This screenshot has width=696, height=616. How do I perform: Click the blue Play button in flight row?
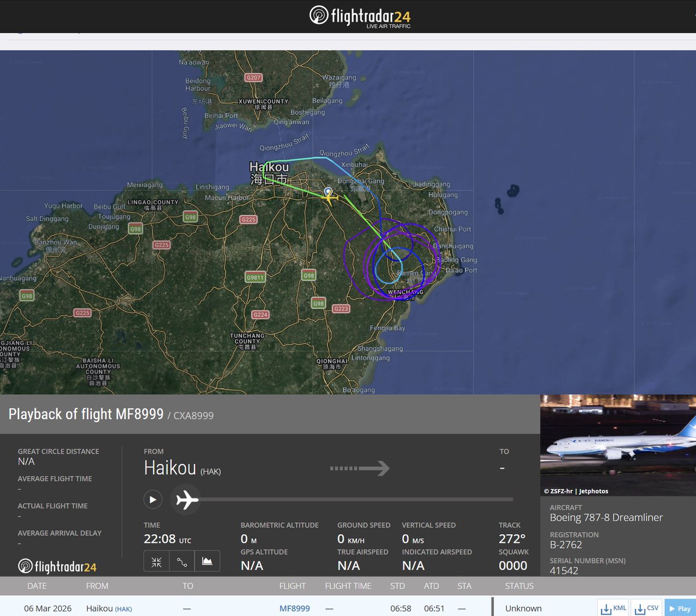coord(680,608)
